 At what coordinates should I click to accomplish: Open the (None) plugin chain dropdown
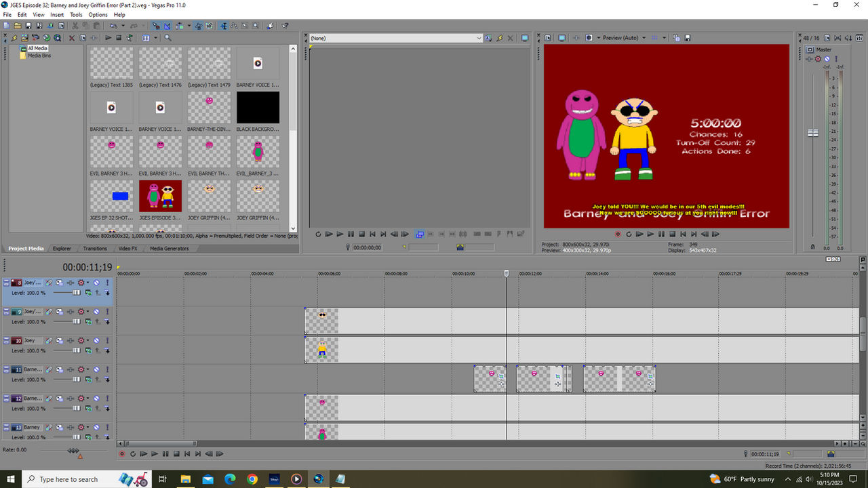tap(479, 38)
